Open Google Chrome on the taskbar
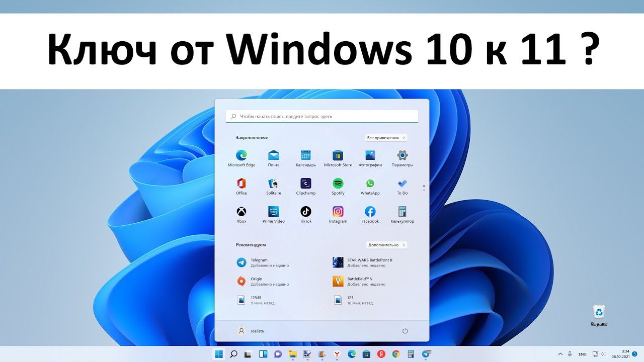Image resolution: width=644 pixels, height=362 pixels. (396, 354)
